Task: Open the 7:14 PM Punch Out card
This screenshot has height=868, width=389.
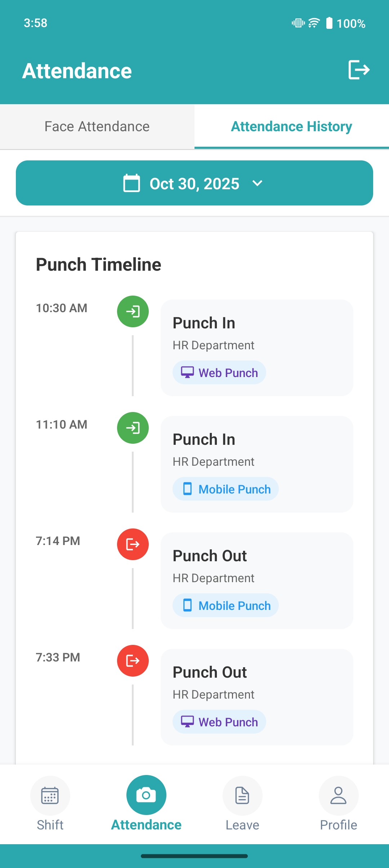Action: [x=257, y=562]
